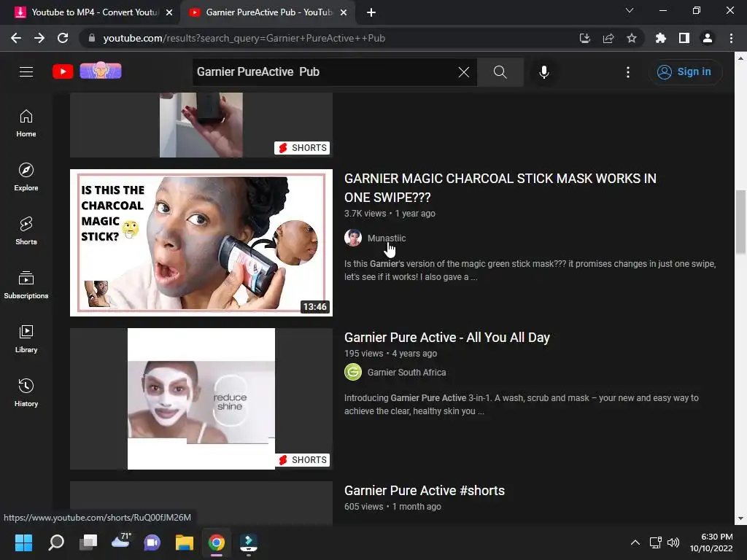Screen dimensions: 747x560
Task: Reload the page
Action: [63, 38]
